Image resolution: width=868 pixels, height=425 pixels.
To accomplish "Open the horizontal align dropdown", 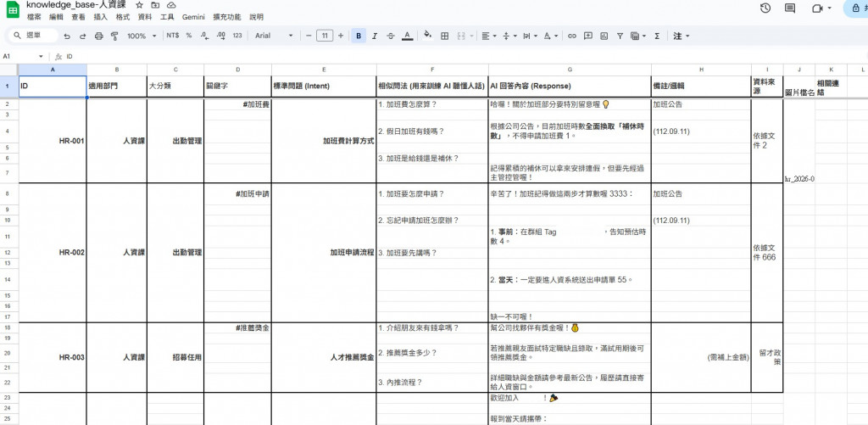I will [489, 36].
